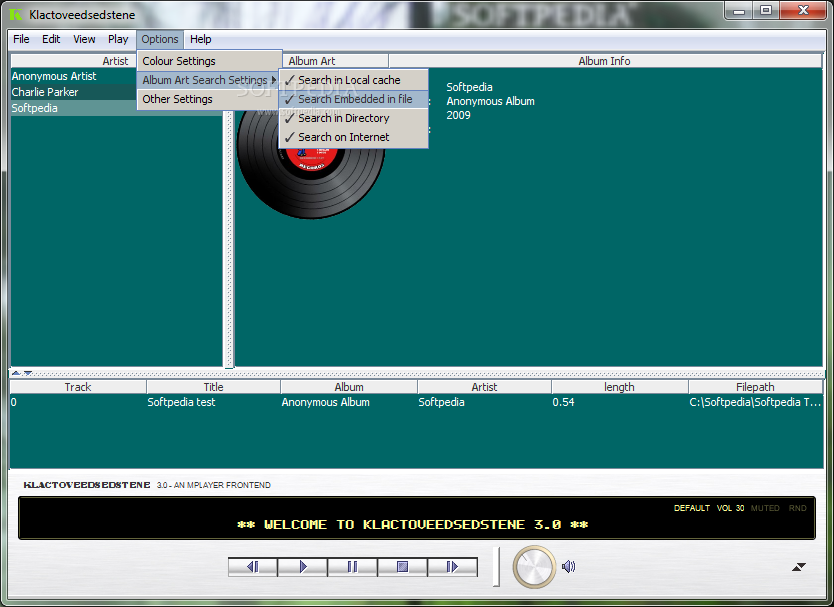The width and height of the screenshot is (834, 607).
Task: Open the File menu
Action: point(21,39)
